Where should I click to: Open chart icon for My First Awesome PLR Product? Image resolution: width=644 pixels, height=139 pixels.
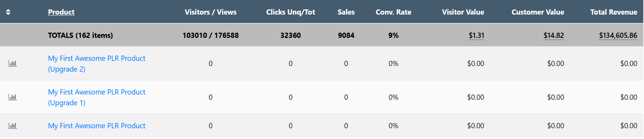[x=13, y=126]
